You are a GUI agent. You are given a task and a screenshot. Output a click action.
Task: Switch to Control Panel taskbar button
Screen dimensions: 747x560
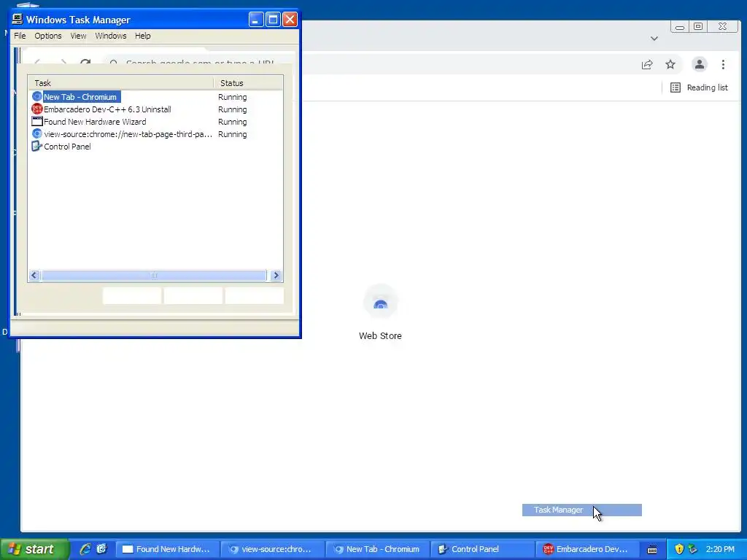[482, 549]
